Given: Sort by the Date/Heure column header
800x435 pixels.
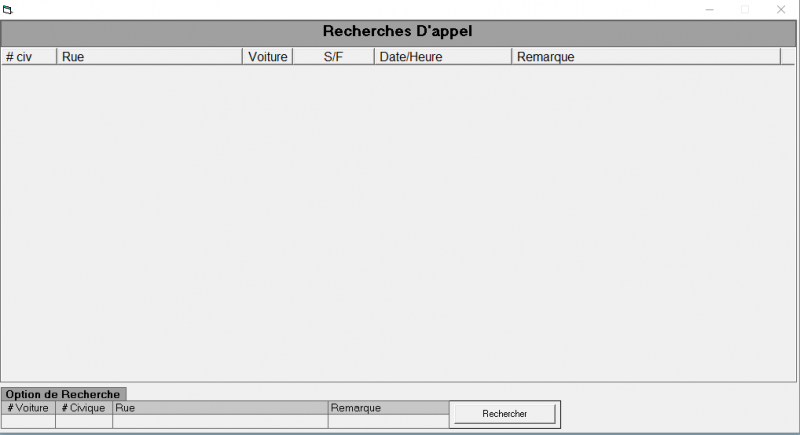Looking at the screenshot, I should [443, 57].
